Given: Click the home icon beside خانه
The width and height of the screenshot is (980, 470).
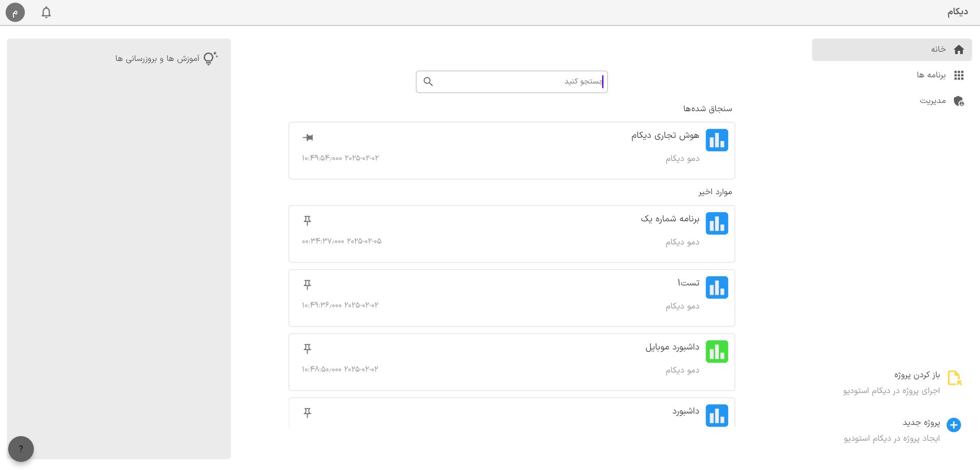Looking at the screenshot, I should tap(958, 50).
